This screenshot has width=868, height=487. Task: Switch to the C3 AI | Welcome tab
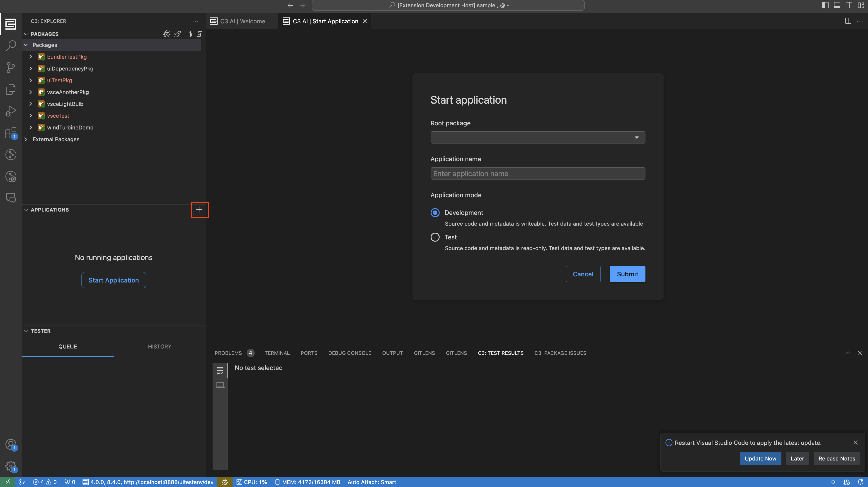242,21
